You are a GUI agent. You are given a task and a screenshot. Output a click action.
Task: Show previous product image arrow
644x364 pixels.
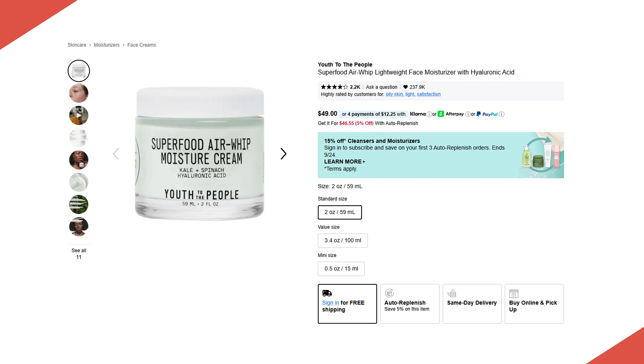pyautogui.click(x=116, y=154)
